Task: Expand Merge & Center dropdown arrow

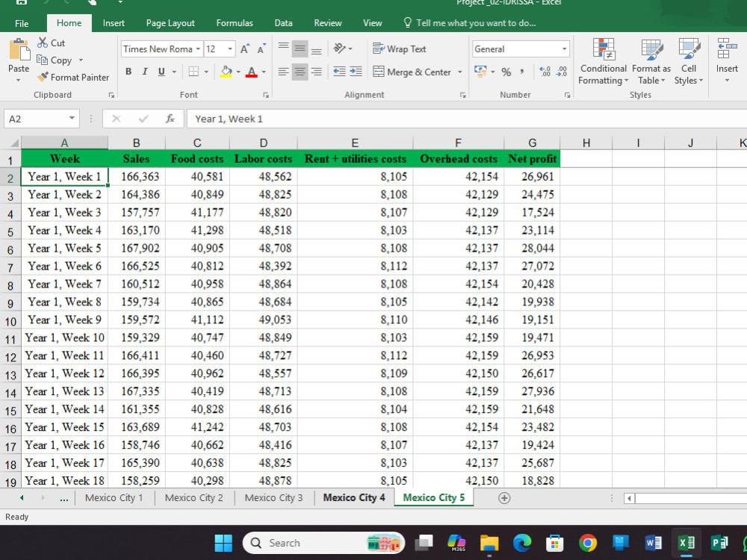Action: pos(459,72)
